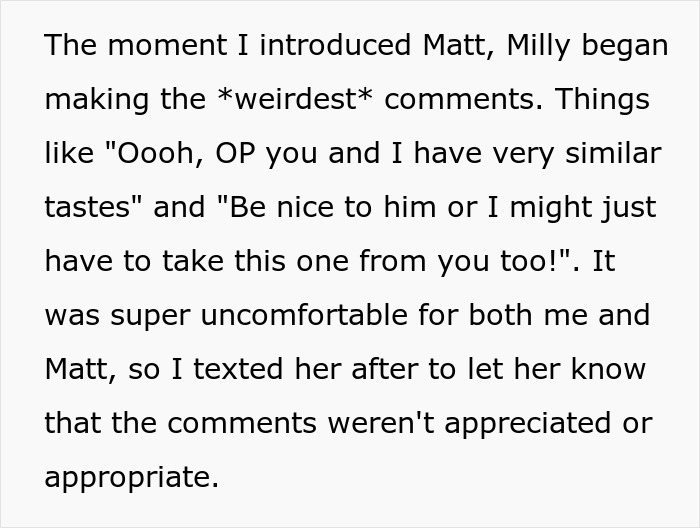Click the final word "appropriate."

131,478
